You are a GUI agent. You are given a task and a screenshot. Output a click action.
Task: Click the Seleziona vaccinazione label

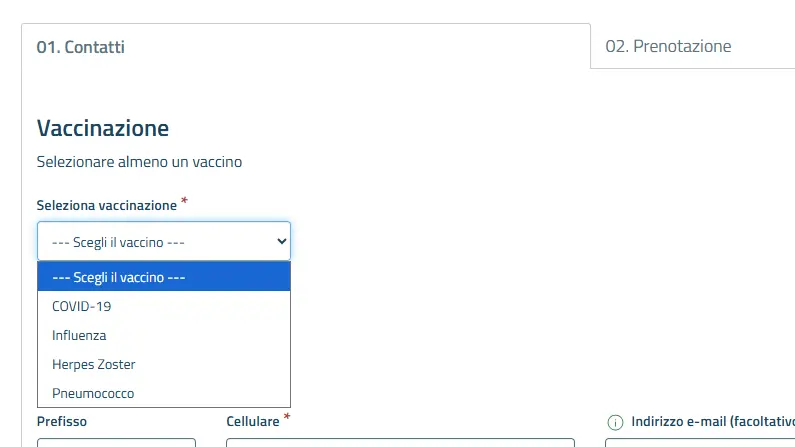(x=106, y=205)
